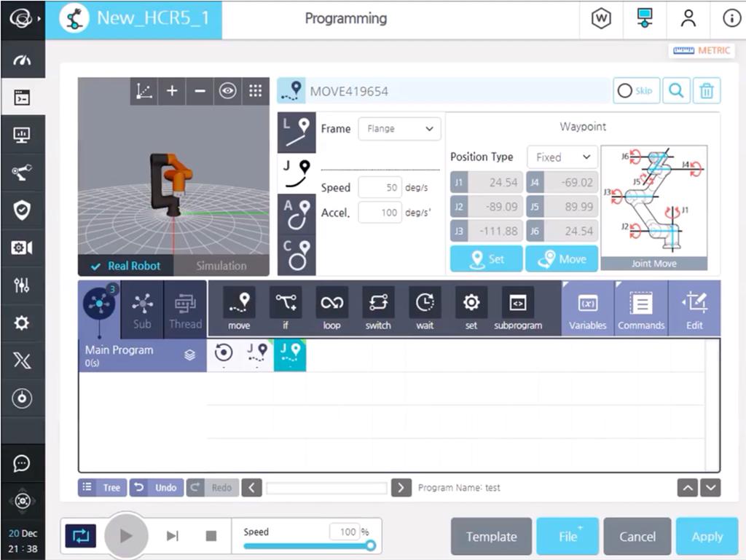Open the Frame dropdown showing Flange

click(399, 129)
